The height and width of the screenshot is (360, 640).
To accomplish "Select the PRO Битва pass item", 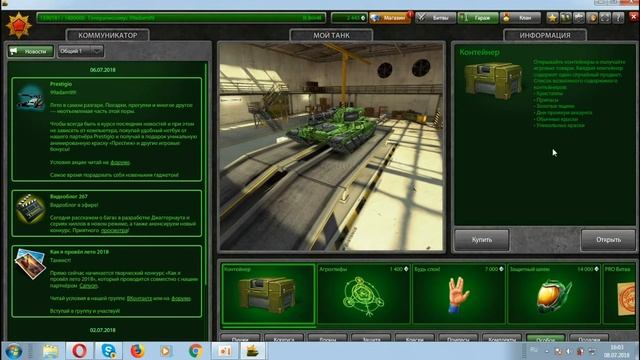I will 619,294.
